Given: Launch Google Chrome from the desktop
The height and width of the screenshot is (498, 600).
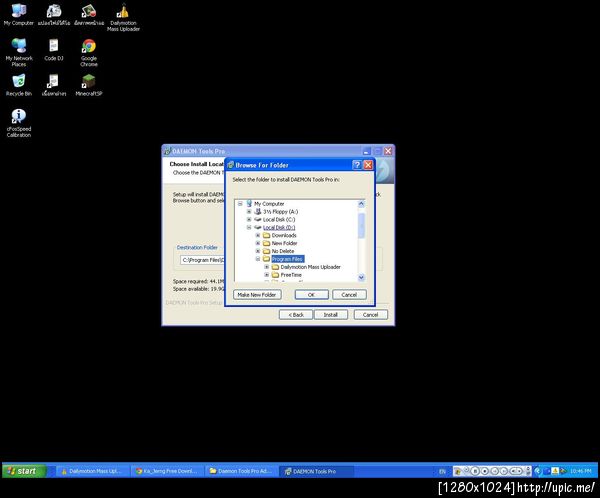Looking at the screenshot, I should (89, 52).
